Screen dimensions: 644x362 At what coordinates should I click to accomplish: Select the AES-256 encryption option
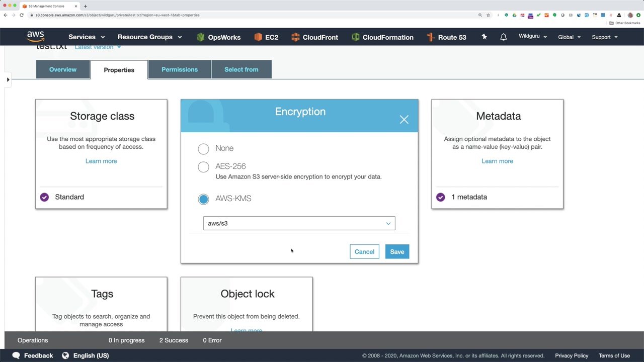(x=203, y=167)
